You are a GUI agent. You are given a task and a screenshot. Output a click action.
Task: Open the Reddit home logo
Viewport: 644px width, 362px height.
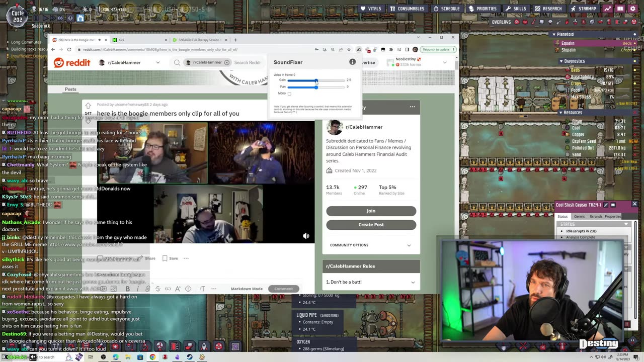pyautogui.click(x=72, y=62)
